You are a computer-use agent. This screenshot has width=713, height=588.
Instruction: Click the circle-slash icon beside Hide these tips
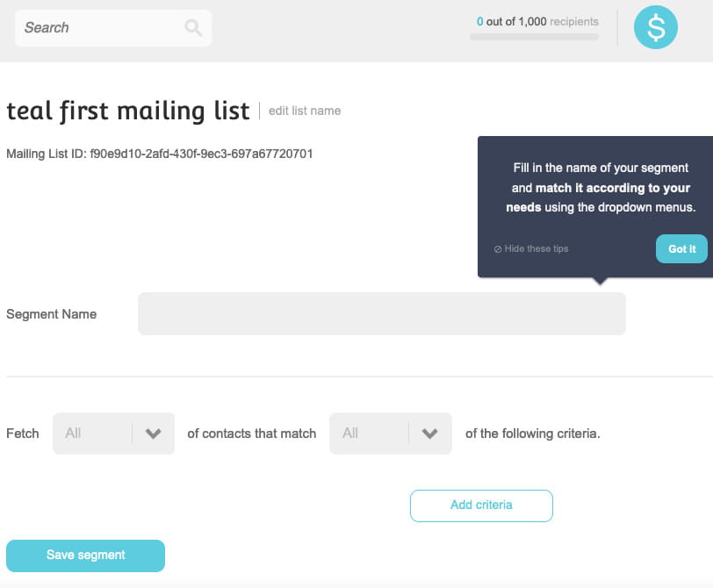coord(498,249)
